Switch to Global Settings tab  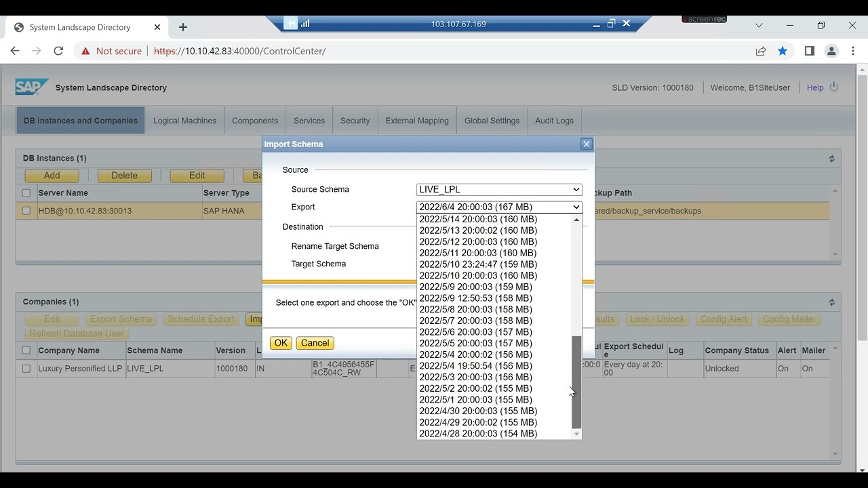492,121
